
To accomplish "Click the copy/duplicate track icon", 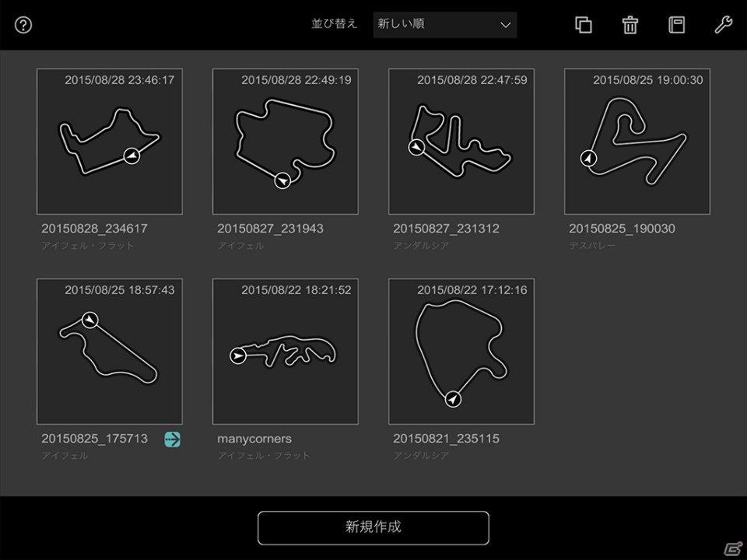I will point(583,25).
